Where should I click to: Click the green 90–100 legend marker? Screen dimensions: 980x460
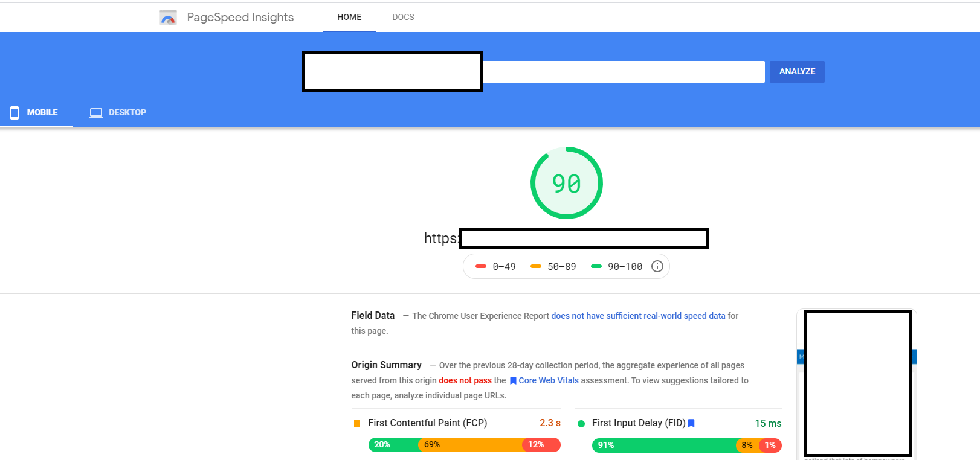(596, 266)
